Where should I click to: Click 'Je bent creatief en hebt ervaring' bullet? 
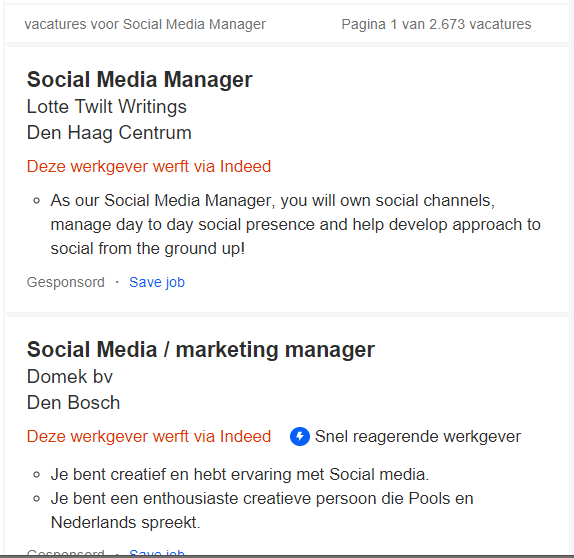tap(240, 475)
